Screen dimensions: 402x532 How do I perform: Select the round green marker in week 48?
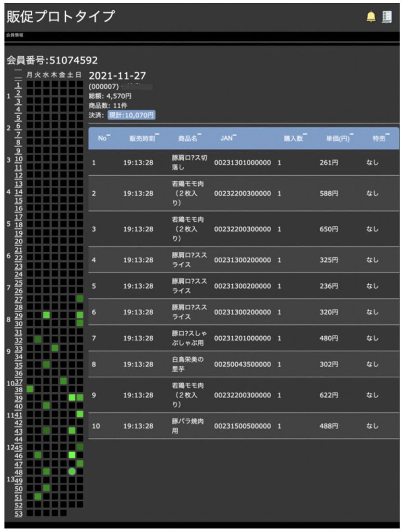tap(72, 471)
